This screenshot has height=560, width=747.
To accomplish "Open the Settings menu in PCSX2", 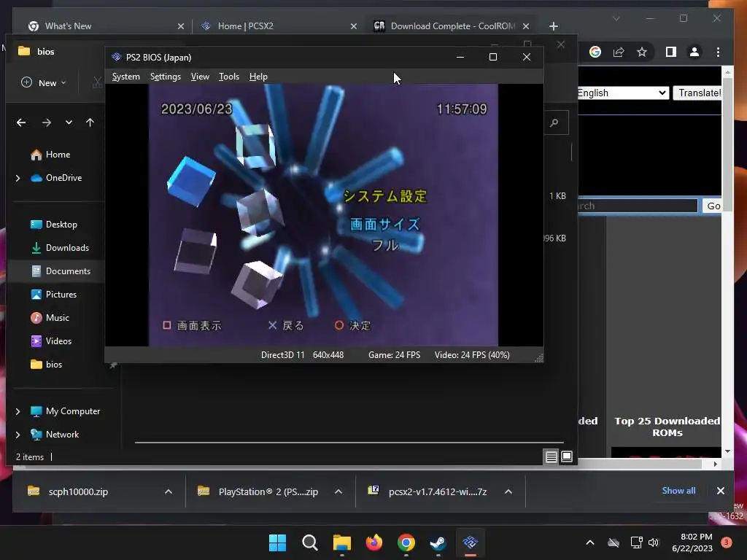I will [x=166, y=77].
